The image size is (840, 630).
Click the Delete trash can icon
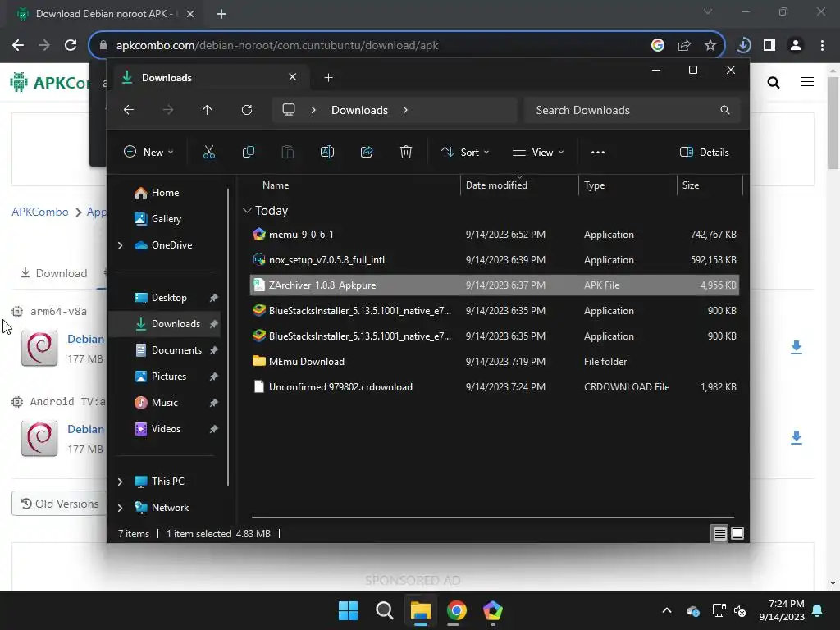point(406,152)
